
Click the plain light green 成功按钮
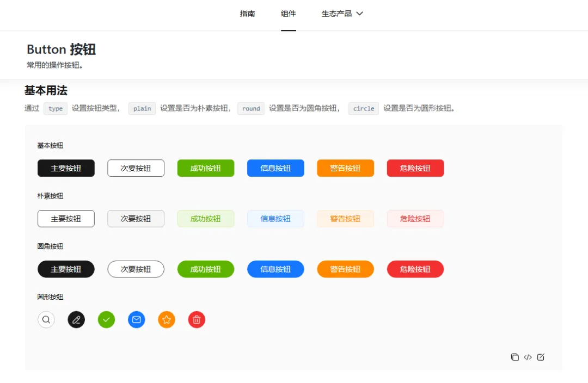coord(206,219)
